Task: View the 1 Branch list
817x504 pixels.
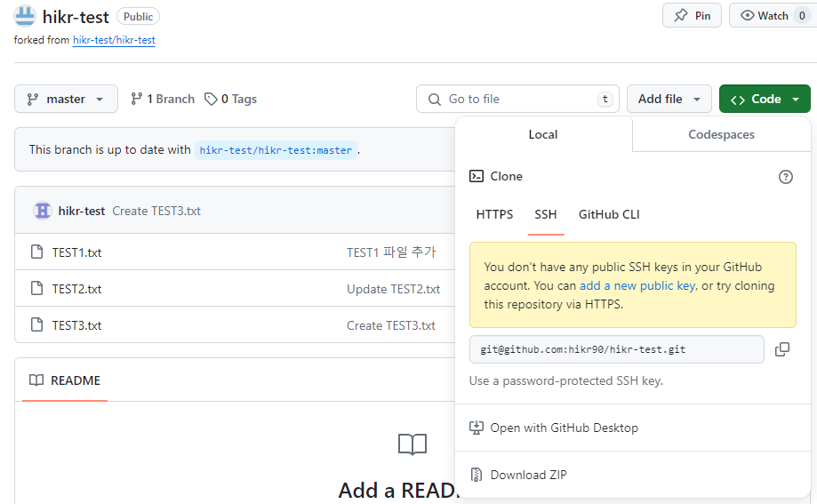Action: coord(163,99)
